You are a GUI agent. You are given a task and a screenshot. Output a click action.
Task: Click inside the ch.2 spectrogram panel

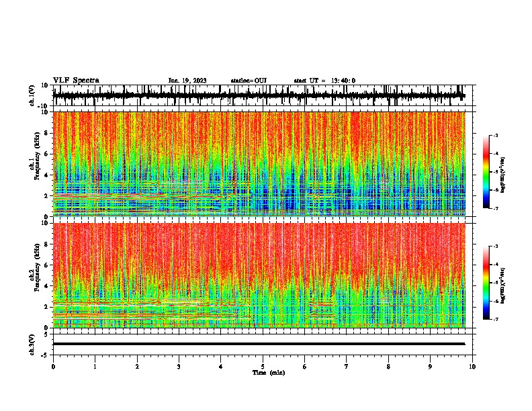pos(259,275)
